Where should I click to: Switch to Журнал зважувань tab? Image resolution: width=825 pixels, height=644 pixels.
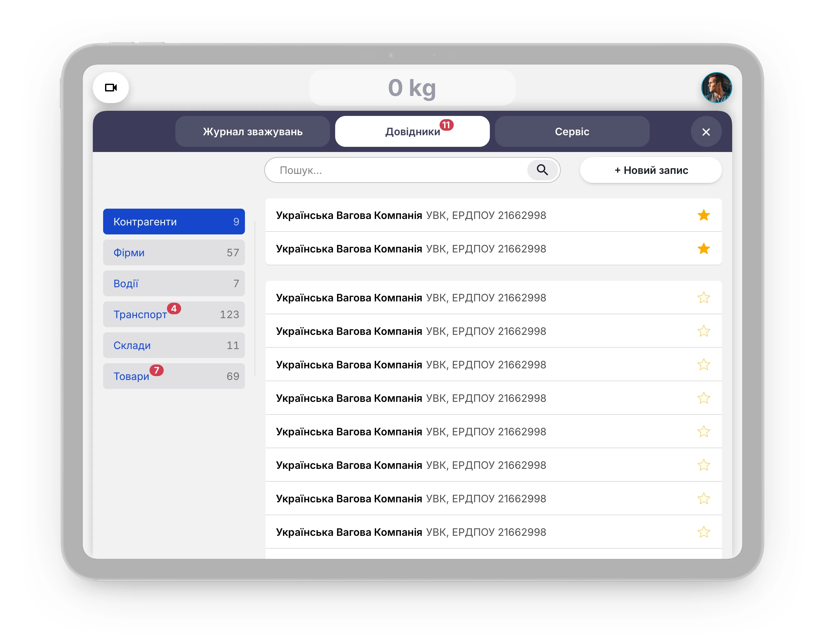click(252, 132)
